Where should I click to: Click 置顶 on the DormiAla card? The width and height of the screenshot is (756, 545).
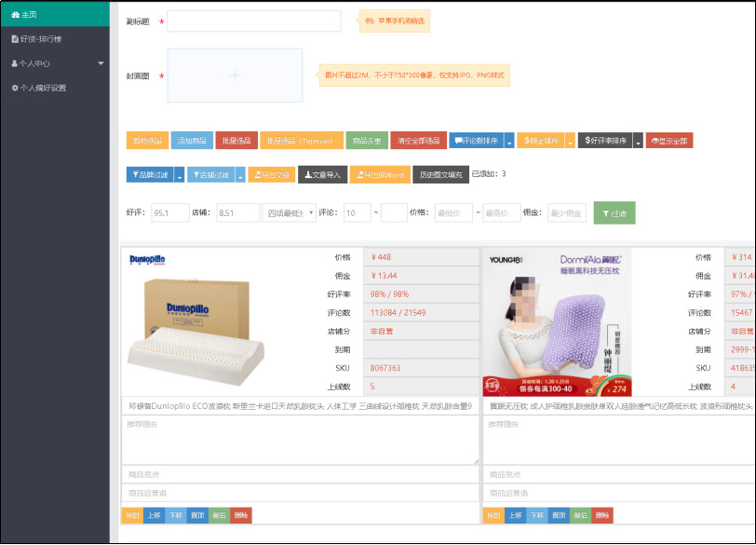click(x=559, y=515)
